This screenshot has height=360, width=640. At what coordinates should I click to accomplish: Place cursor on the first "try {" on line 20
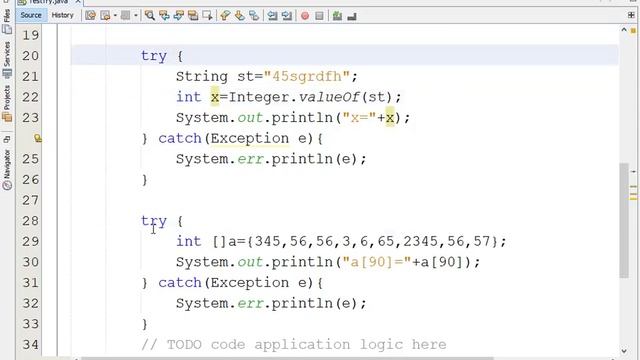pyautogui.click(x=162, y=56)
